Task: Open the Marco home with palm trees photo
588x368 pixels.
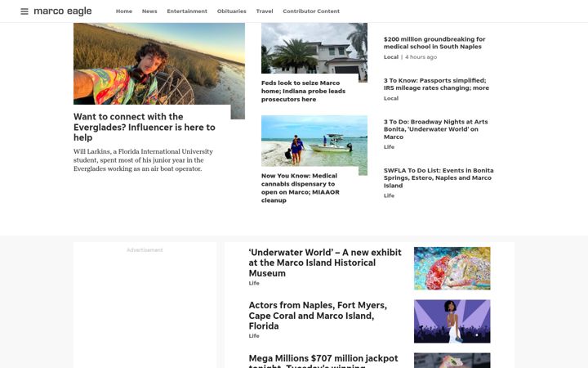Action: point(314,48)
